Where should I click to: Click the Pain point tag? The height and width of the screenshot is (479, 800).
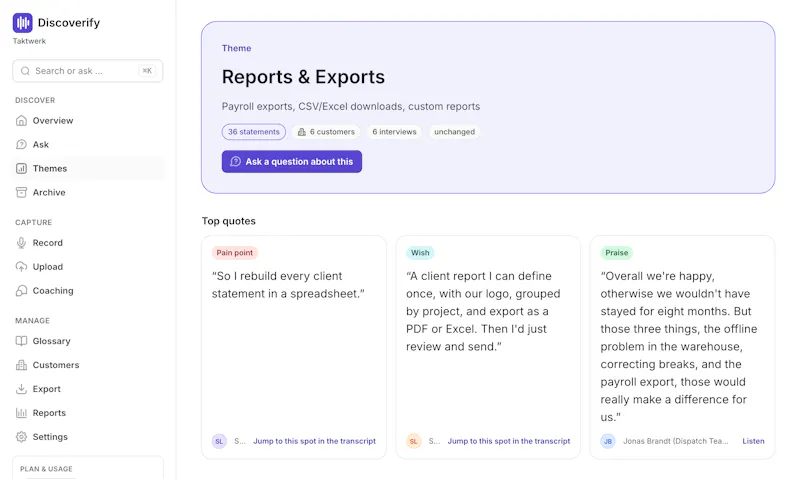tap(235, 253)
